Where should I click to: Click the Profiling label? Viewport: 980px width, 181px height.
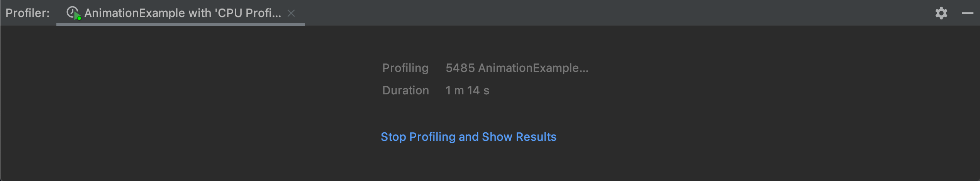tap(405, 68)
